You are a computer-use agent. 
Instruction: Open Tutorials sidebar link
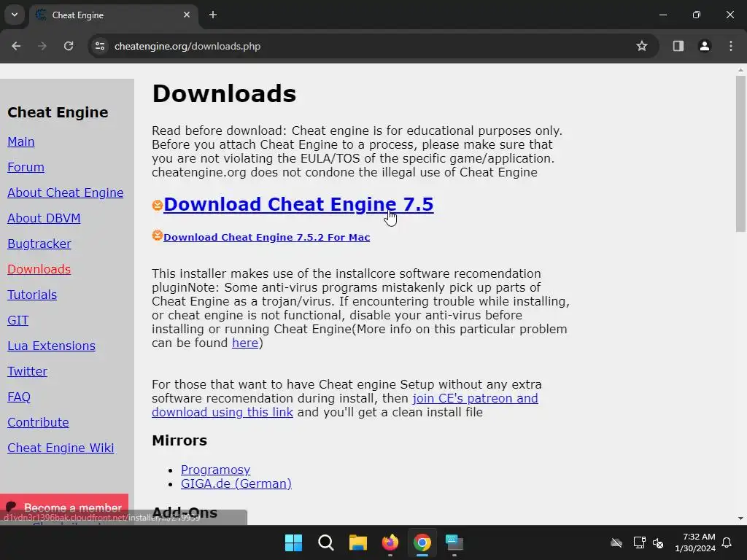pyautogui.click(x=32, y=295)
